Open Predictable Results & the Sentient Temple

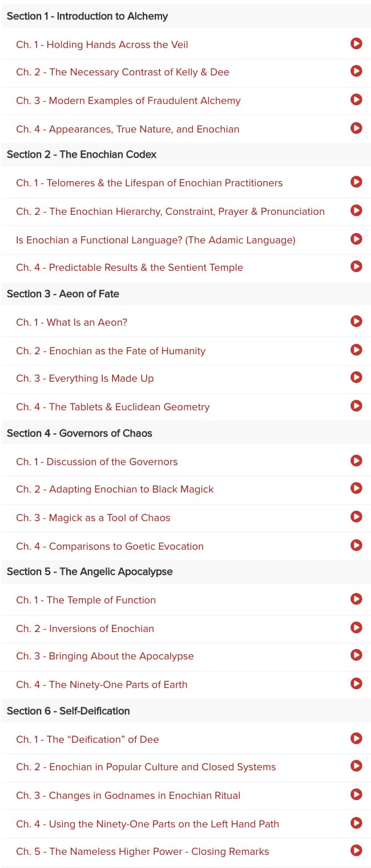click(x=130, y=267)
